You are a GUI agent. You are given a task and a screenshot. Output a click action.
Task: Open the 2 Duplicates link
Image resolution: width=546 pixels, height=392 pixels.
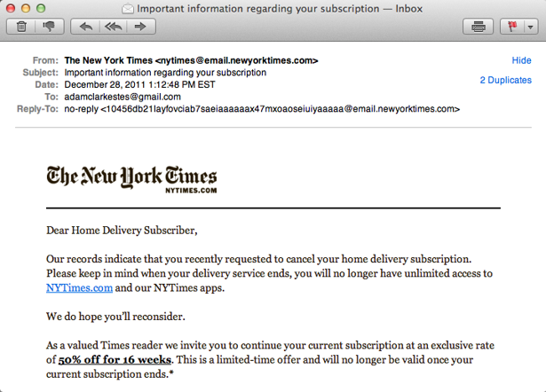click(x=506, y=80)
